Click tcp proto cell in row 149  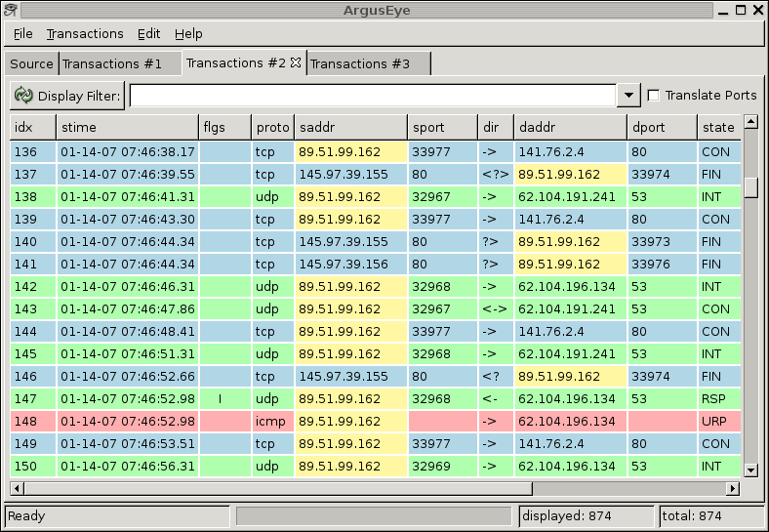point(273,444)
